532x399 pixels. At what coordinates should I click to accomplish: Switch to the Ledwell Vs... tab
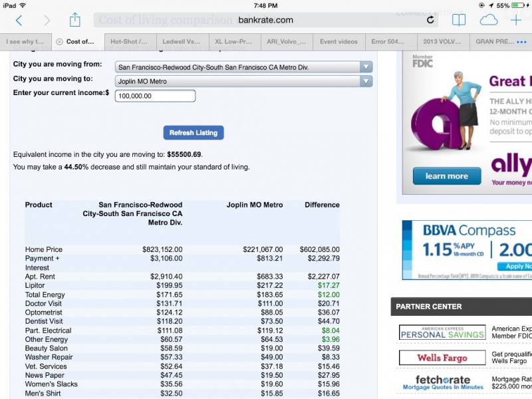182,42
